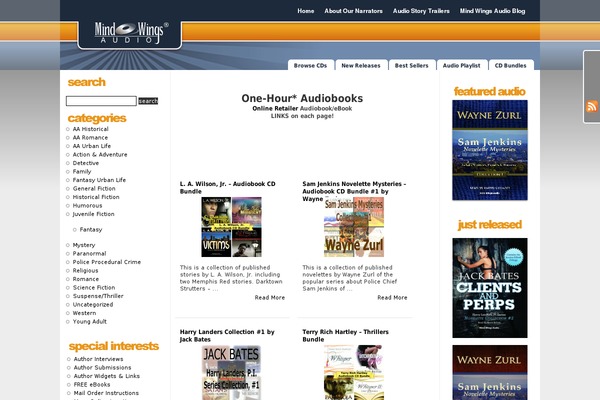
Task: Visit the Mind Wings Audio Blog
Action: (492, 11)
